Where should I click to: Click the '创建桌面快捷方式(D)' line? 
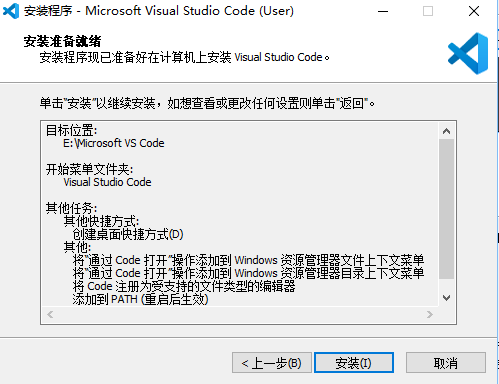click(x=128, y=235)
